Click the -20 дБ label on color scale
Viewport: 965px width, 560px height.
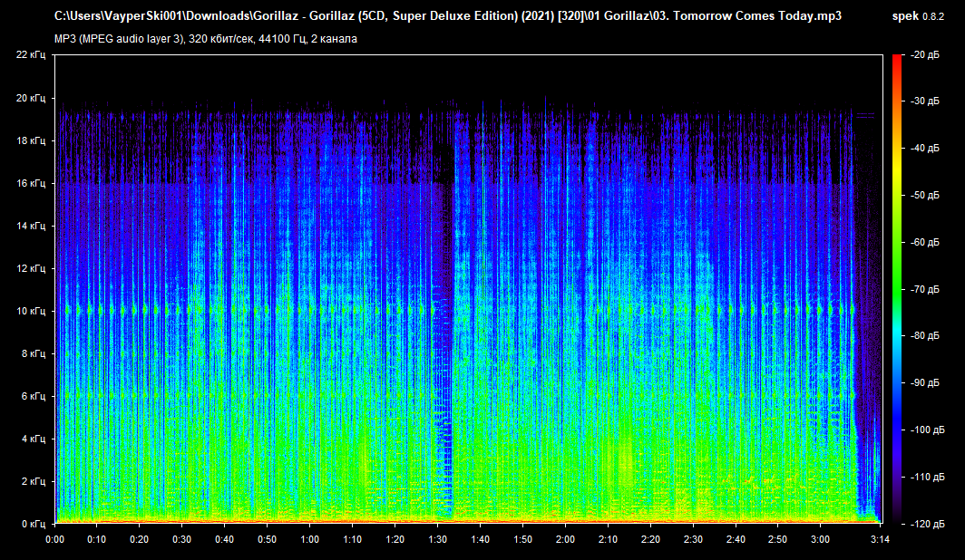tap(925, 55)
